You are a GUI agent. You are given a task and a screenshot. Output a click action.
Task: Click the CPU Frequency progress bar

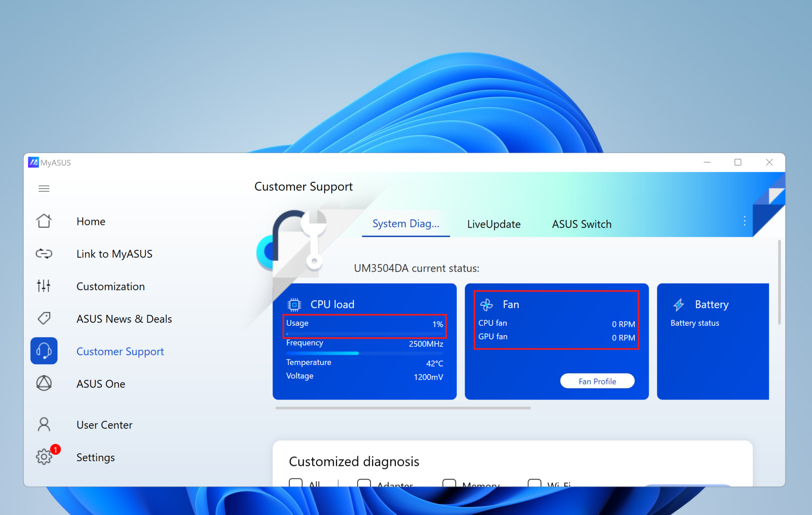(x=364, y=353)
